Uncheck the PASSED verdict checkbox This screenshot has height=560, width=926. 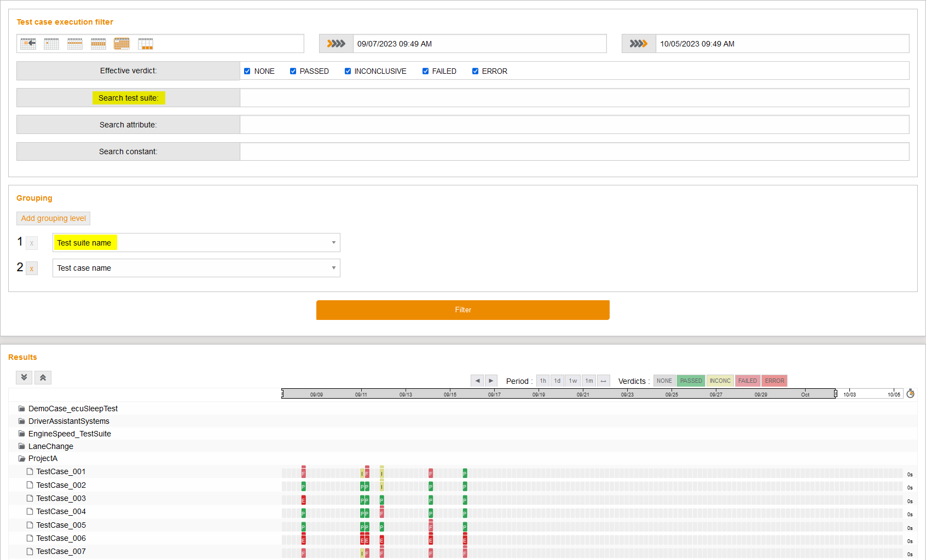click(293, 71)
